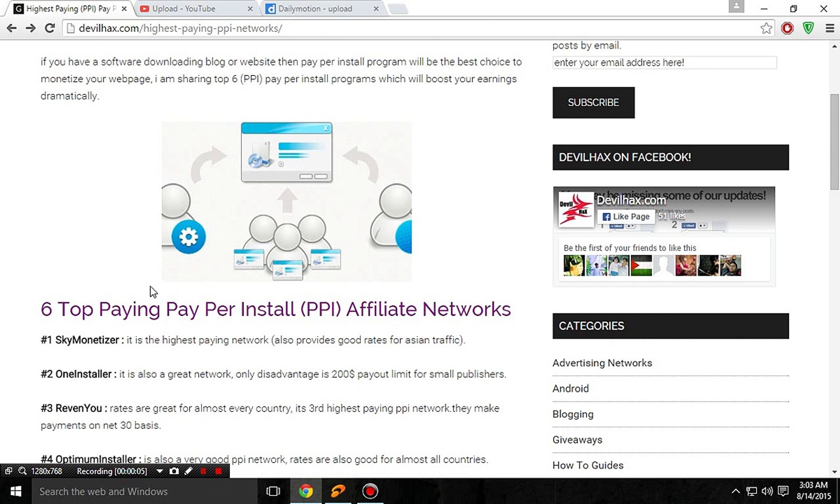Screen dimensions: 840x504
Task: Click the #1 SkyMonetizer entry text
Action: [x=253, y=340]
